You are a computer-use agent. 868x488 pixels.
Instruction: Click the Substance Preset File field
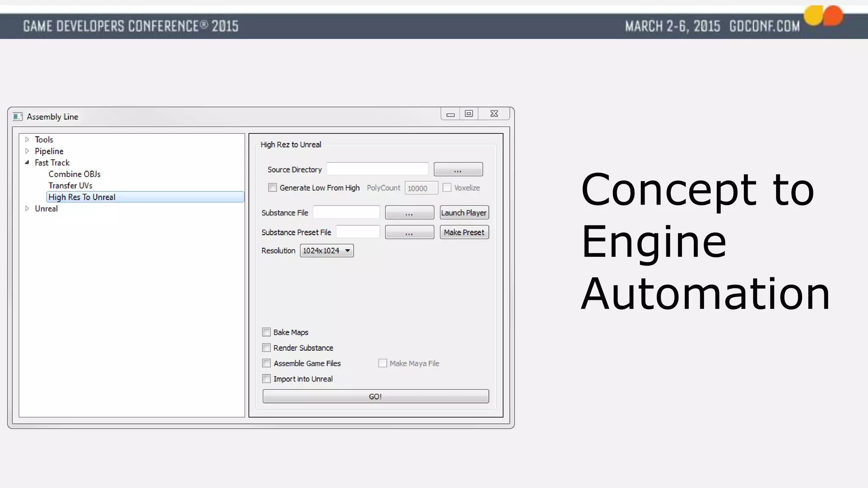click(x=358, y=232)
